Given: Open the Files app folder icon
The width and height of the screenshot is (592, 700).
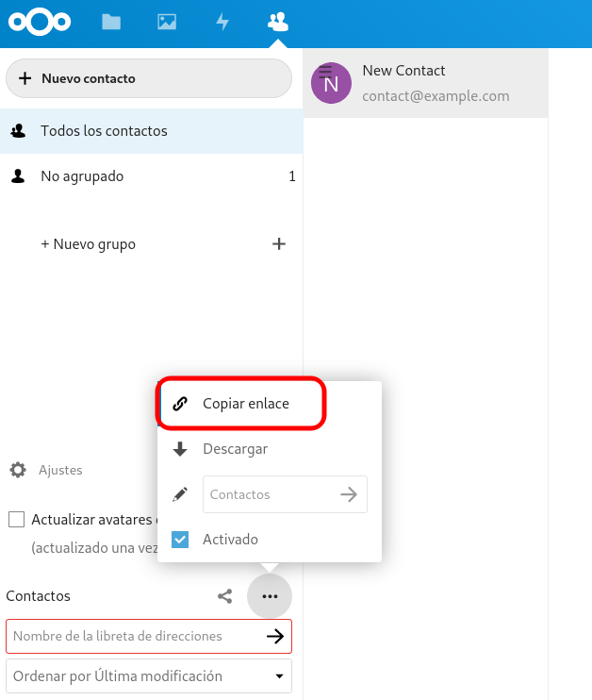Looking at the screenshot, I should pyautogui.click(x=111, y=22).
